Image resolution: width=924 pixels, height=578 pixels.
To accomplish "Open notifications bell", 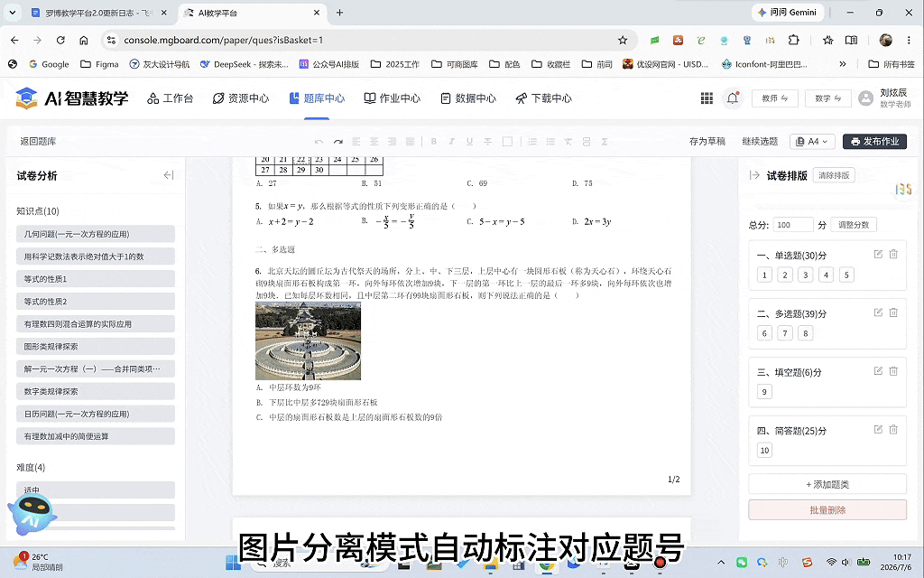I will (733, 98).
